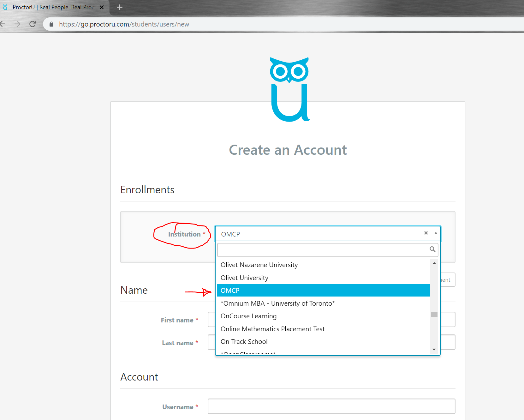Select Olivet University option
The width and height of the screenshot is (524, 420).
point(324,278)
